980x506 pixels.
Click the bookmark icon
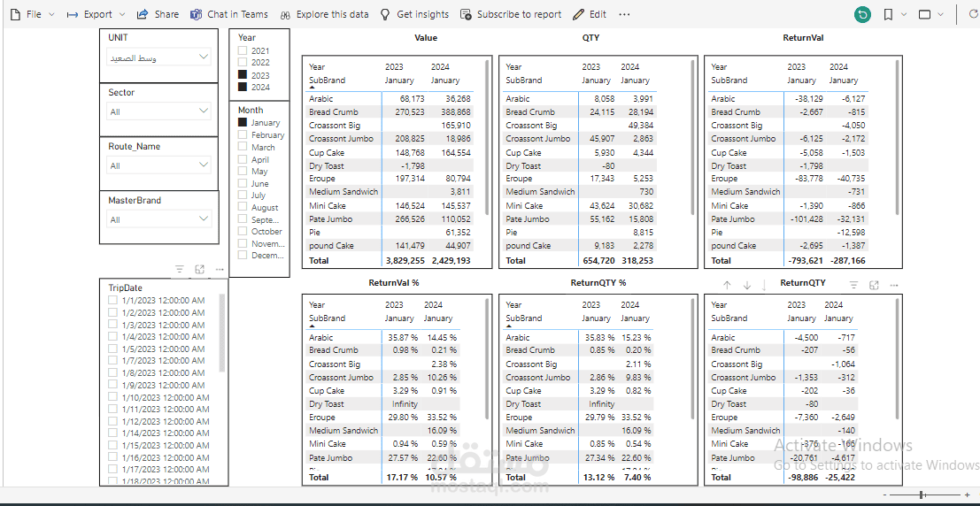pyautogui.click(x=888, y=14)
